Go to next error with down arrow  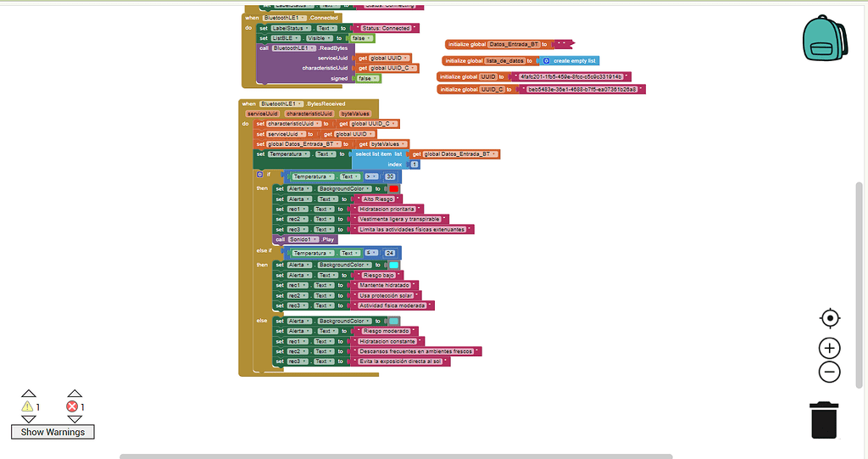coord(75,420)
